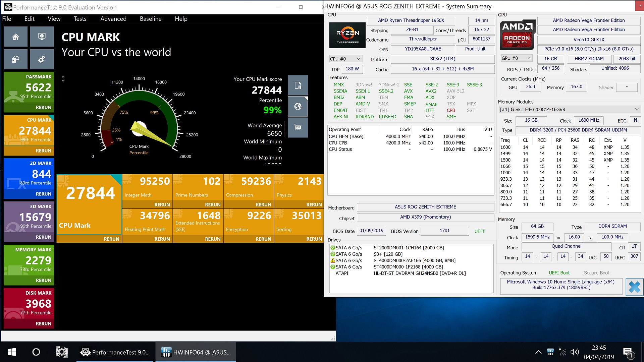This screenshot has height=362, width=644.
Task: Rerun the Disk Mark test
Action: pyautogui.click(x=44, y=323)
